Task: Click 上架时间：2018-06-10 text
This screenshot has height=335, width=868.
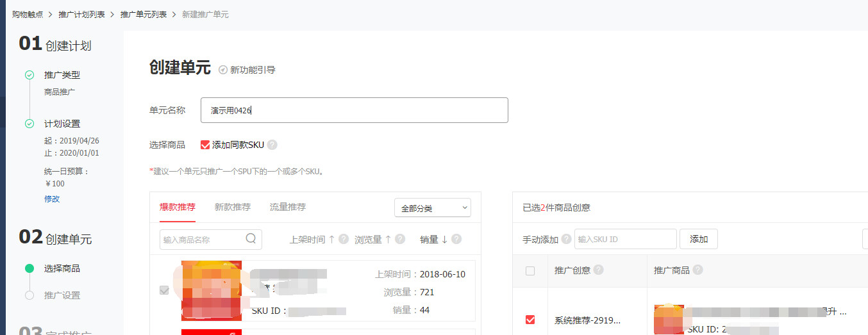Action: coord(420,274)
